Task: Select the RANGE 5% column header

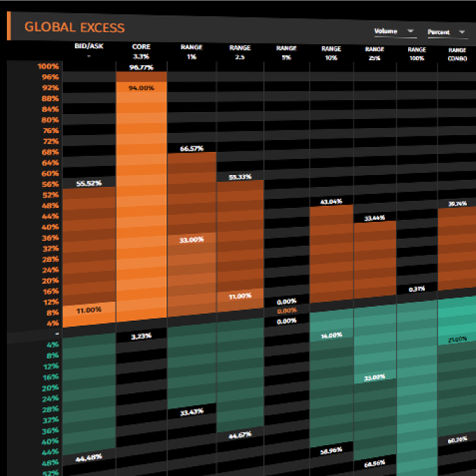Action: pos(286,52)
